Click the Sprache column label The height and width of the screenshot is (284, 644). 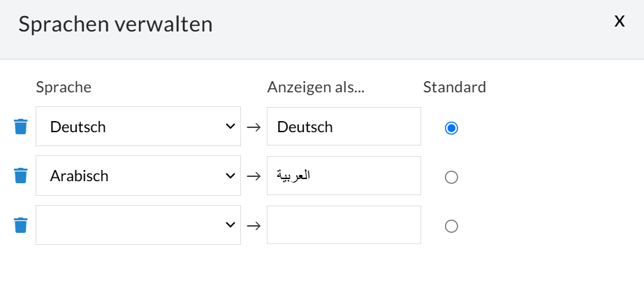(64, 87)
